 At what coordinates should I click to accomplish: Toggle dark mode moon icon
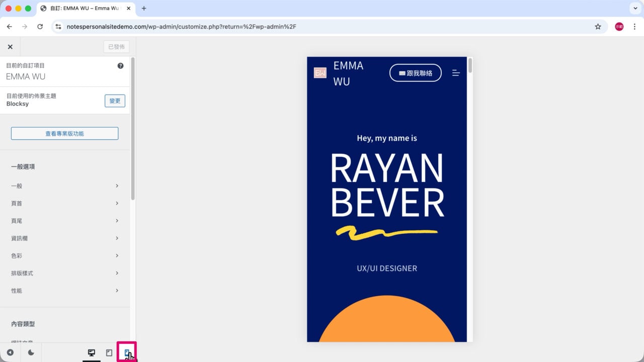[x=31, y=352]
